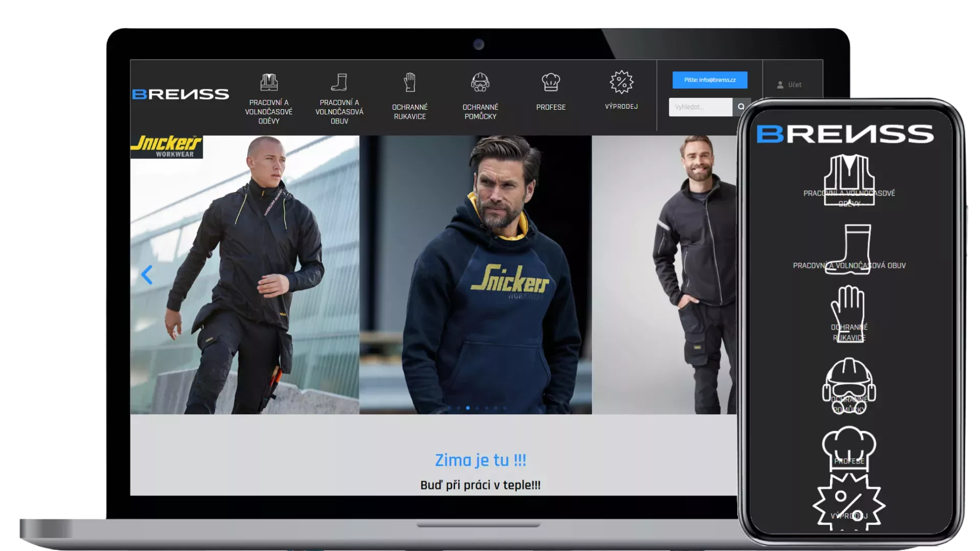
Task: Click the Zima je tu !!! heading
Action: coord(480,460)
